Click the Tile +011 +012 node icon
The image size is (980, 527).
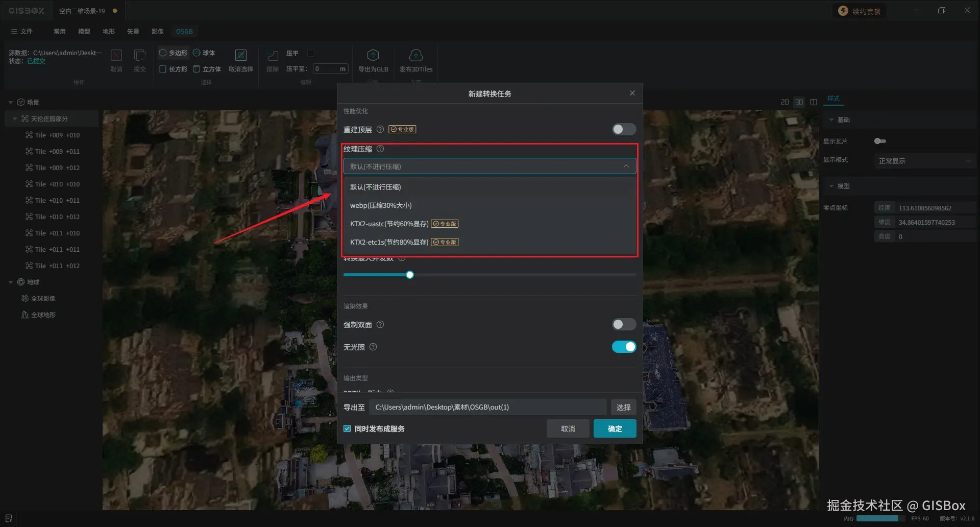(29, 266)
